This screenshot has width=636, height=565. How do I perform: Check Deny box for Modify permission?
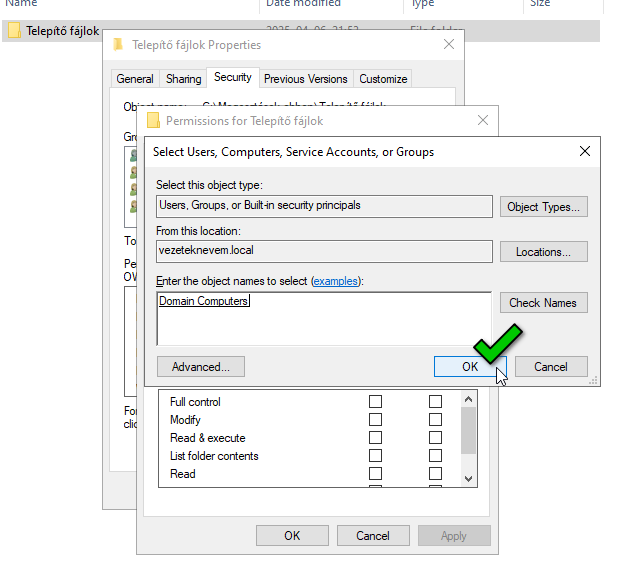(x=435, y=420)
